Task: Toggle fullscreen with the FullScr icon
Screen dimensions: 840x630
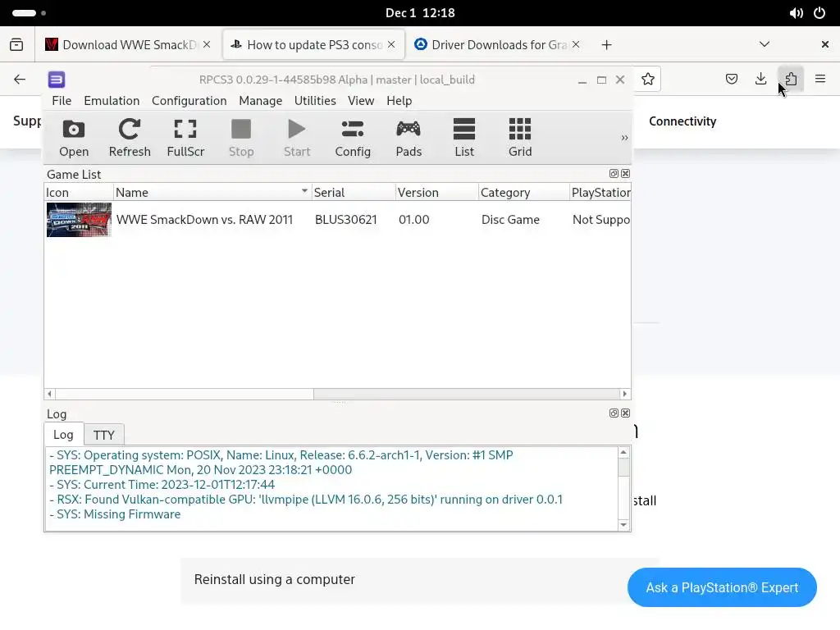Action: pos(185,138)
